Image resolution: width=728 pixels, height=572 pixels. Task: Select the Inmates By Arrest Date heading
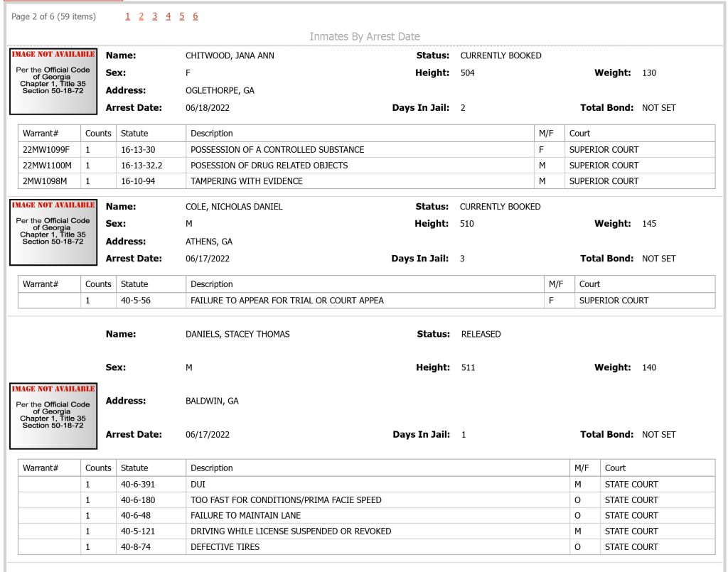(365, 37)
